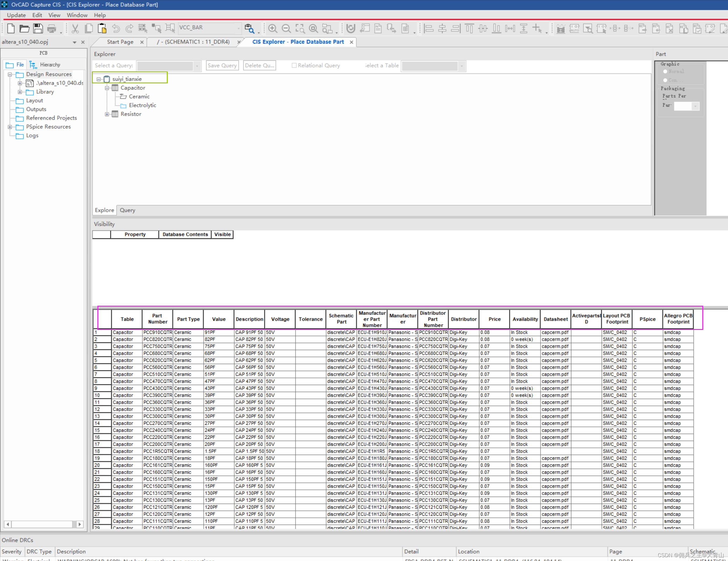The width and height of the screenshot is (728, 561).
Task: Switch to the Query tab
Action: (127, 210)
